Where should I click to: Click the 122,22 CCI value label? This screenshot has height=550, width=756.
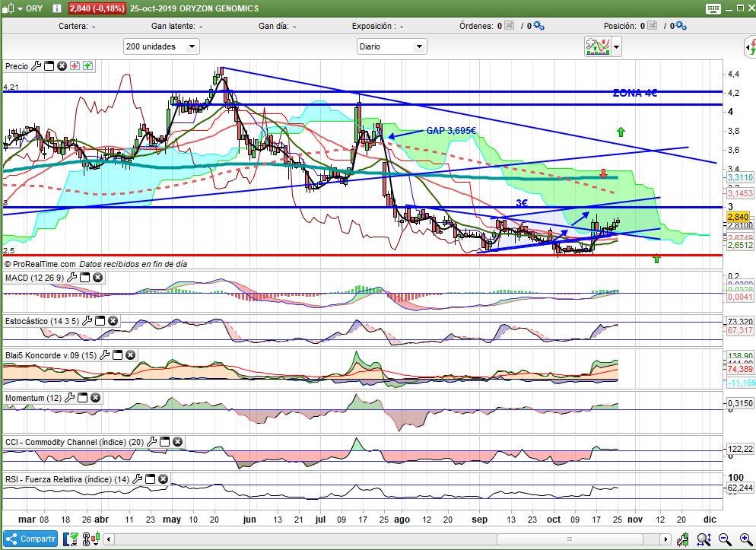tap(740, 449)
